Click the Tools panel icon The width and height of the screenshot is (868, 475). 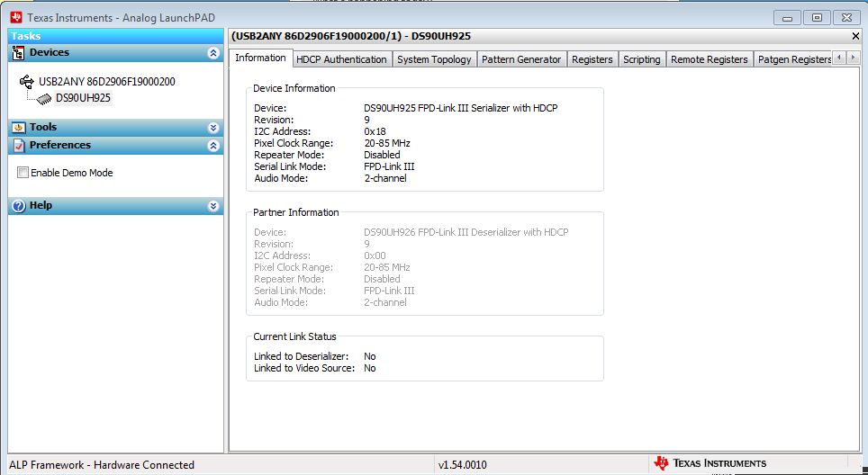click(18, 128)
